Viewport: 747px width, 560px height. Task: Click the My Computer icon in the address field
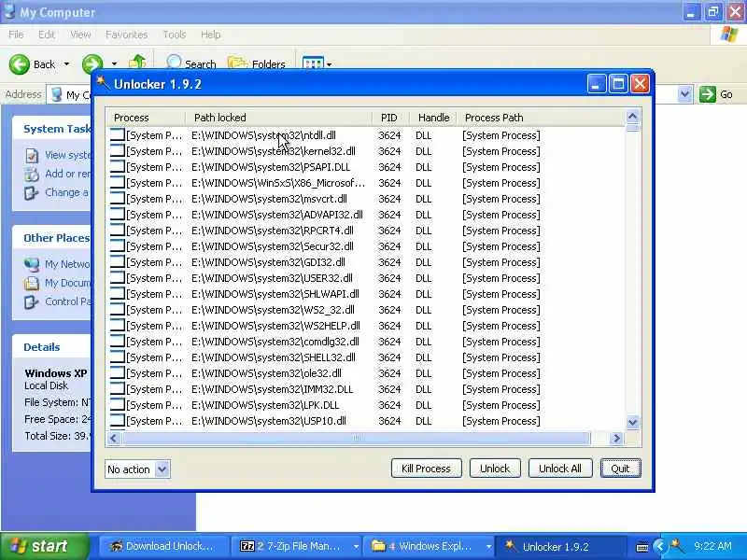point(57,94)
